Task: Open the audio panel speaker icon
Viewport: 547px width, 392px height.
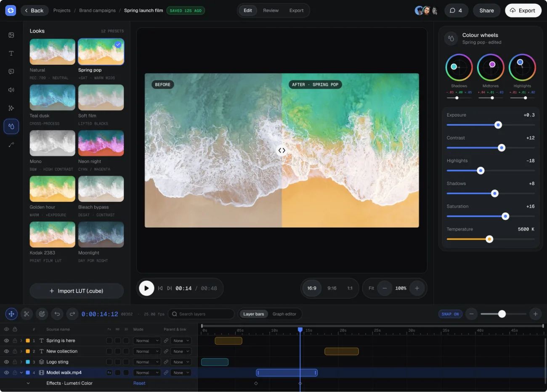Action: pos(11,90)
